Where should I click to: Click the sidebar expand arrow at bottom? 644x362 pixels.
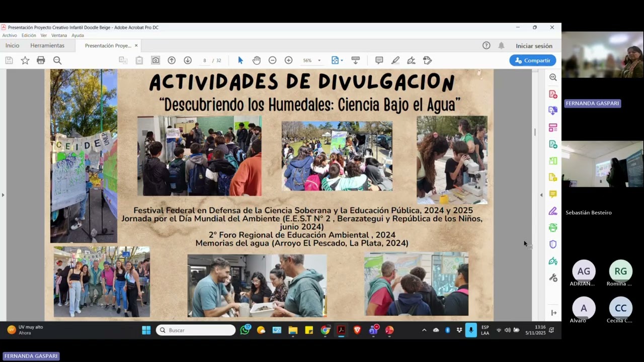tap(553, 313)
